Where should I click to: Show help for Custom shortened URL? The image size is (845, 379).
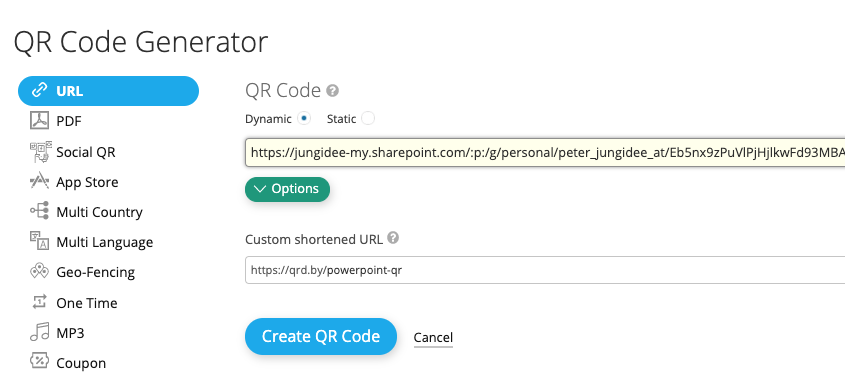393,238
